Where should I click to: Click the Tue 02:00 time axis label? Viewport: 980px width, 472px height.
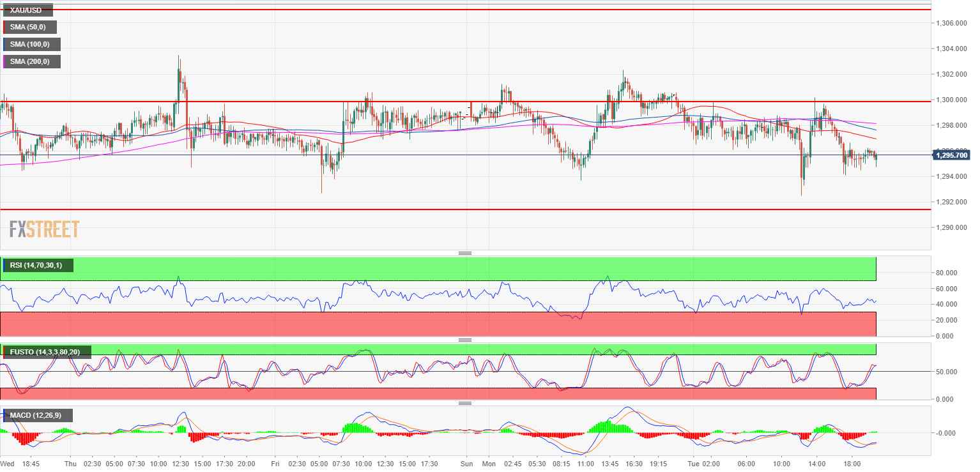(x=704, y=464)
